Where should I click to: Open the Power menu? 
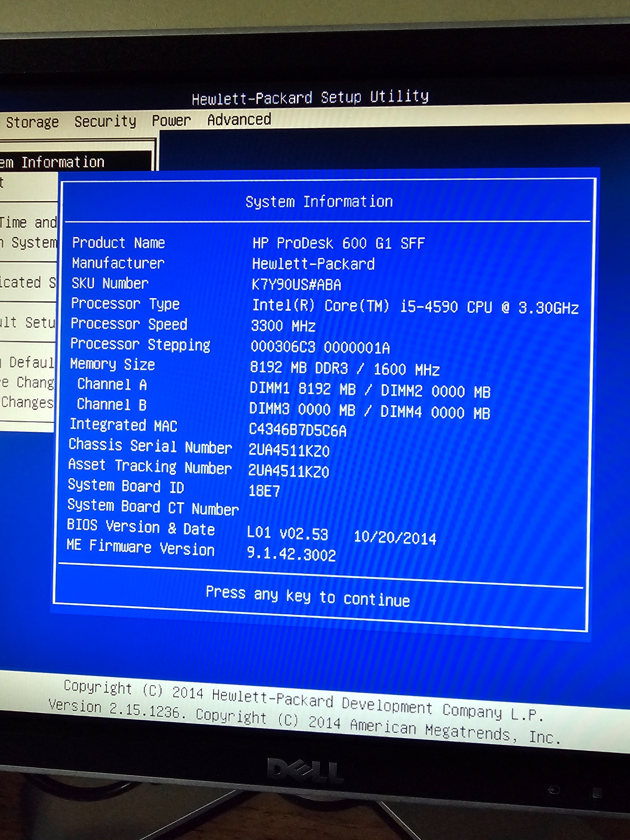171,120
